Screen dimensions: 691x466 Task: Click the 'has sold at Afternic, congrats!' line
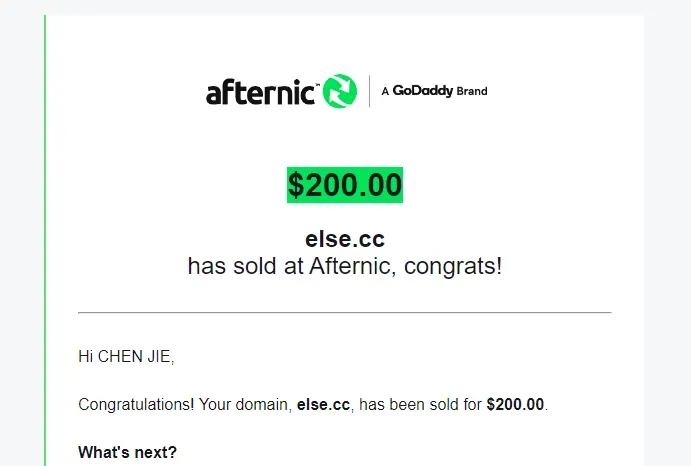345,266
